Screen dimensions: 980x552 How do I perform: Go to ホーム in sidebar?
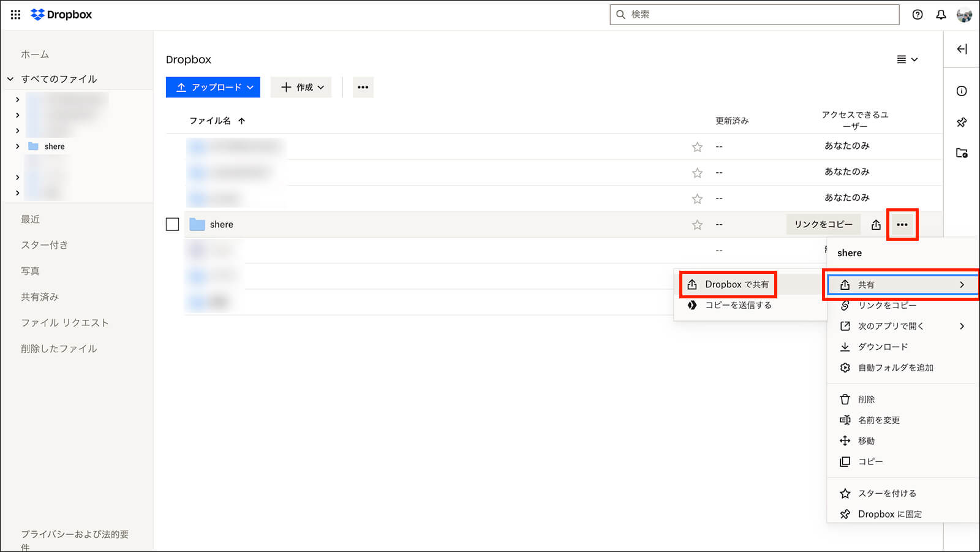[x=35, y=55]
